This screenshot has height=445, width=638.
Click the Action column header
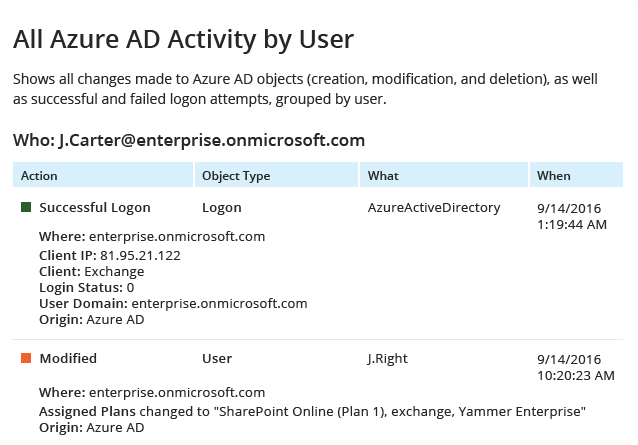pos(39,176)
